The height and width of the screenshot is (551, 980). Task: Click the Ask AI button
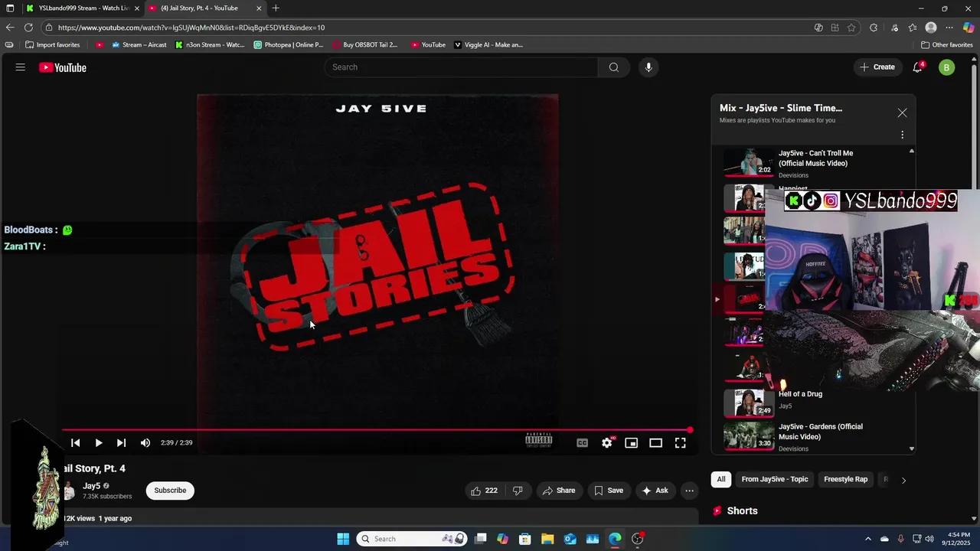[655, 491]
